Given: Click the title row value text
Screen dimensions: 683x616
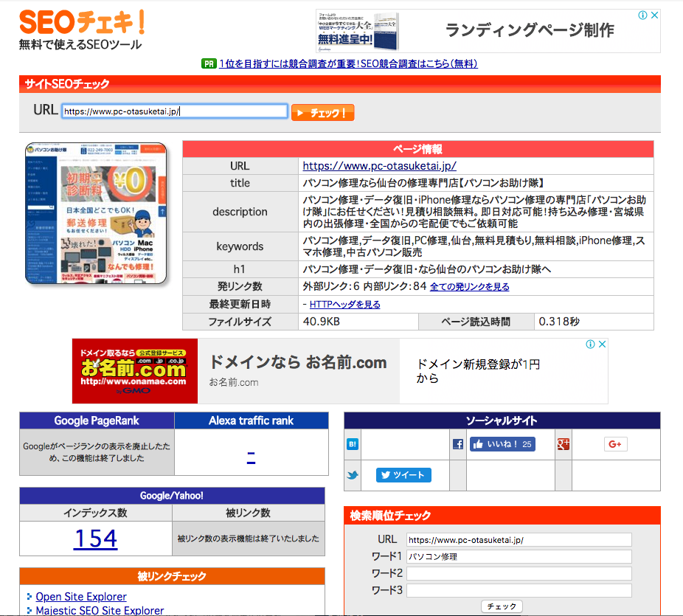Looking at the screenshot, I should tap(423, 183).
